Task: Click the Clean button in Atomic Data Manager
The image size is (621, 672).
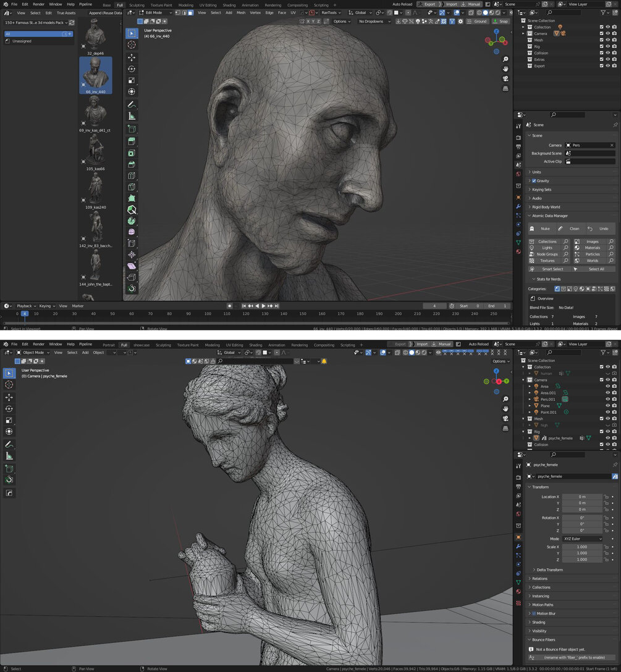Action: (570, 229)
